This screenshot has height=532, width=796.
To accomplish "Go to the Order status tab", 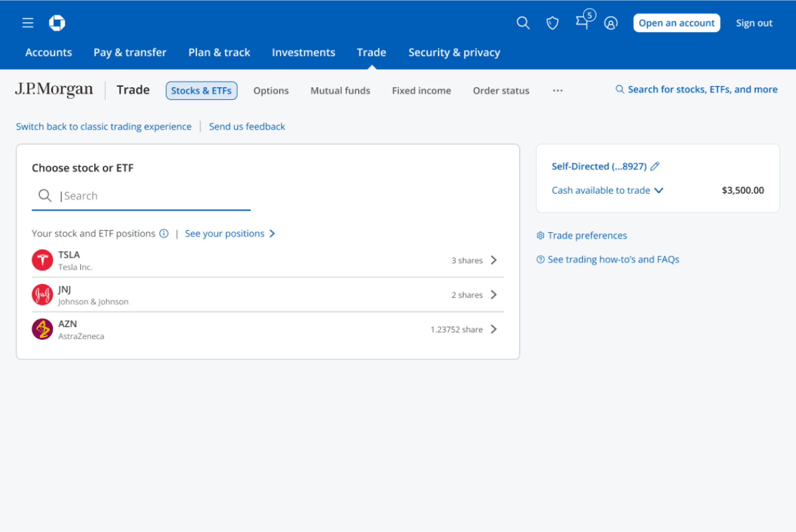I will coord(501,91).
